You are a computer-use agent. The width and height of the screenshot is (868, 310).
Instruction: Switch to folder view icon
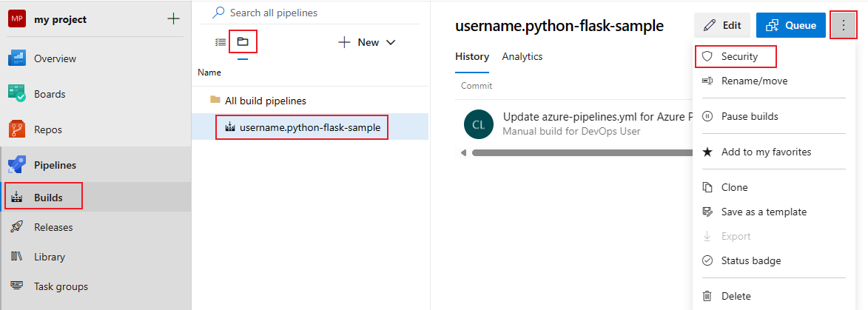coord(243,42)
